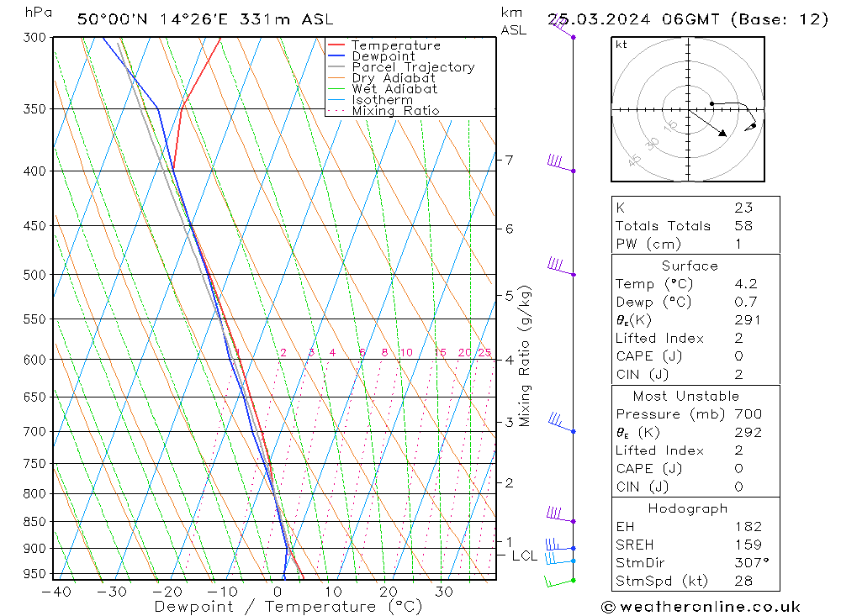Click the Most Unstable theta-E value 292
Image resolution: width=841 pixels, height=616 pixels.
(748, 432)
